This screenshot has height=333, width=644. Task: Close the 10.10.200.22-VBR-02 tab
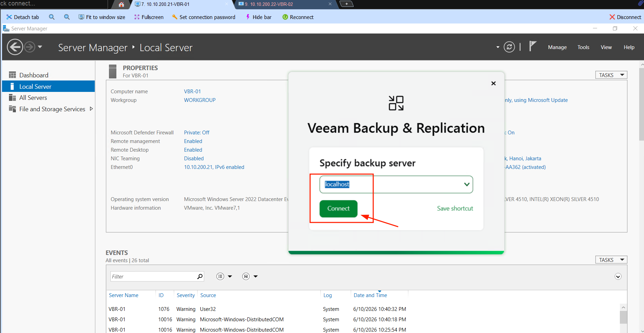tap(330, 4)
